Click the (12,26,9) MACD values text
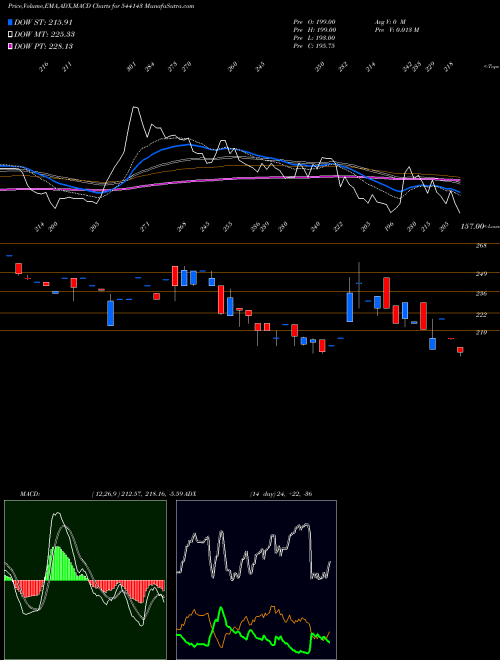 pyautogui.click(x=139, y=494)
